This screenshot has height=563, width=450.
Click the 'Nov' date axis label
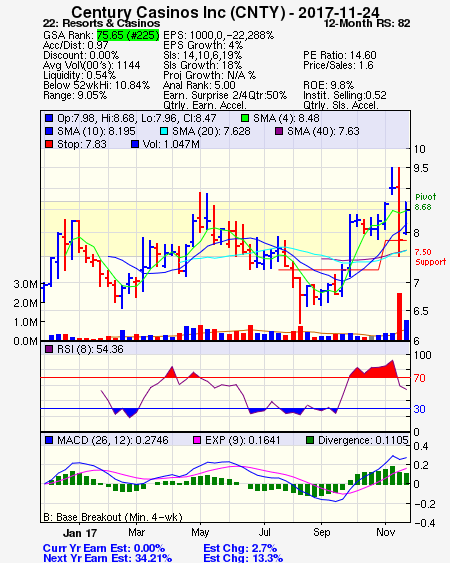pos(385,532)
